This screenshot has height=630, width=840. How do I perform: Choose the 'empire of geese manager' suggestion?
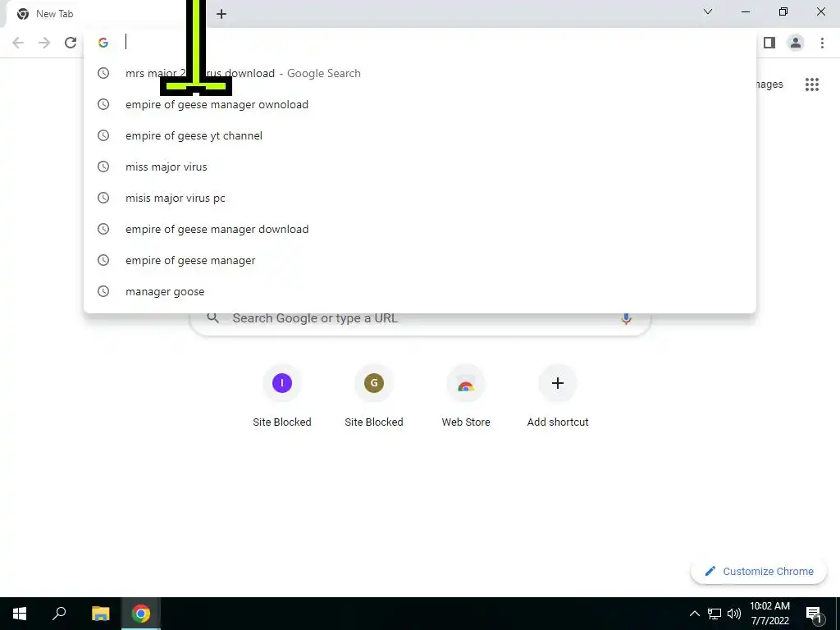[x=420, y=260]
